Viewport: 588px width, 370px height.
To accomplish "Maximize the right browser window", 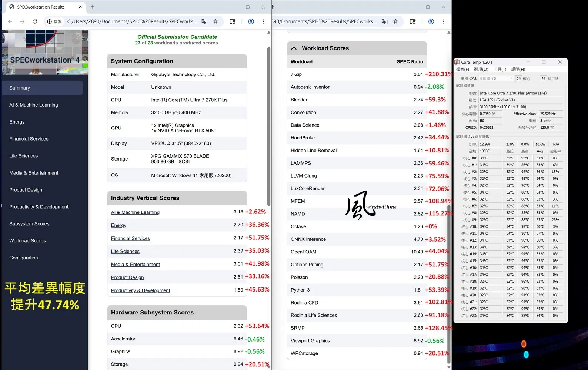I will click(428, 7).
